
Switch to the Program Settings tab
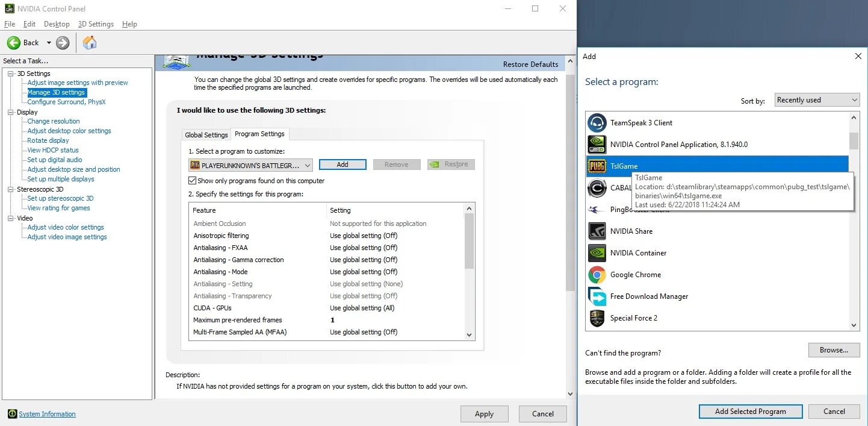point(259,134)
